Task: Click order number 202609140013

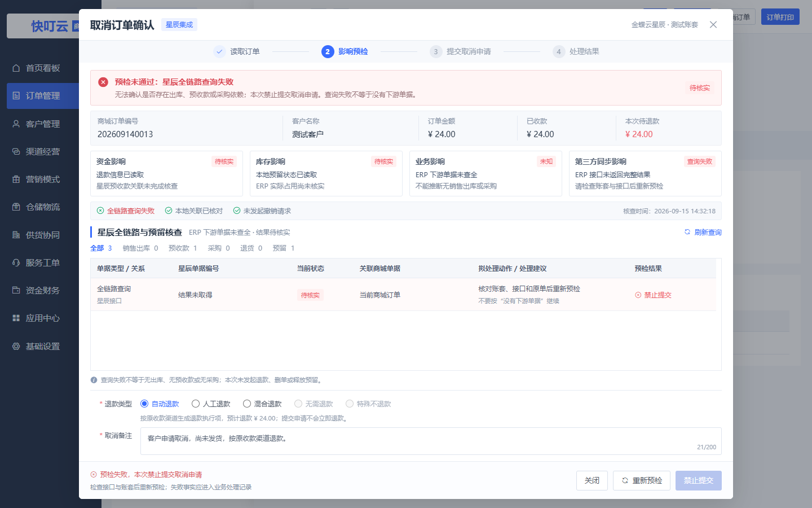Action: 125,134
